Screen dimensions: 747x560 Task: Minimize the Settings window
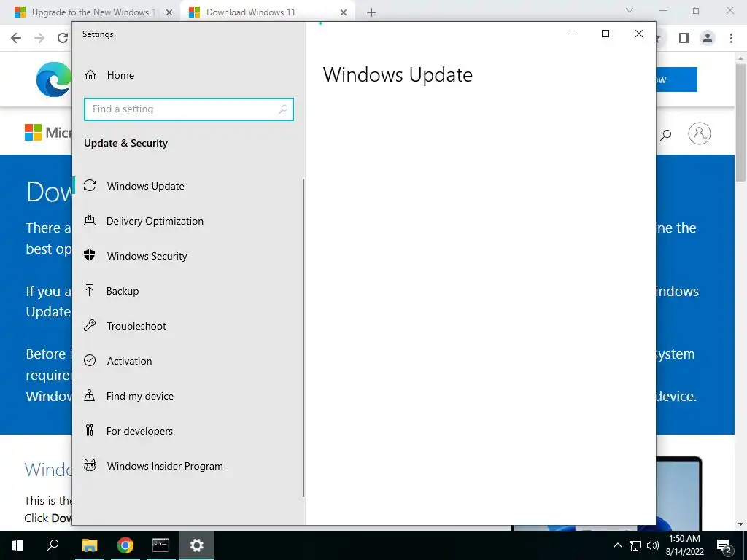pyautogui.click(x=572, y=34)
